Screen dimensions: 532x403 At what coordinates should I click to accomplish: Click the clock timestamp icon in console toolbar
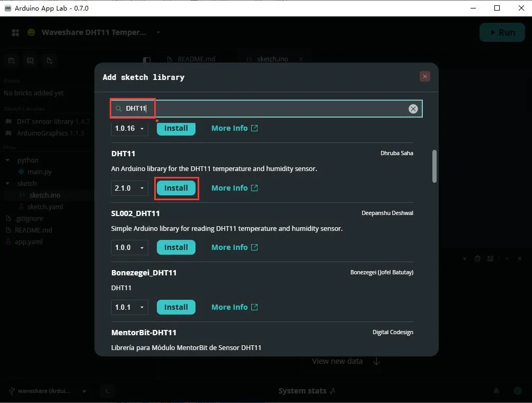tap(477, 258)
